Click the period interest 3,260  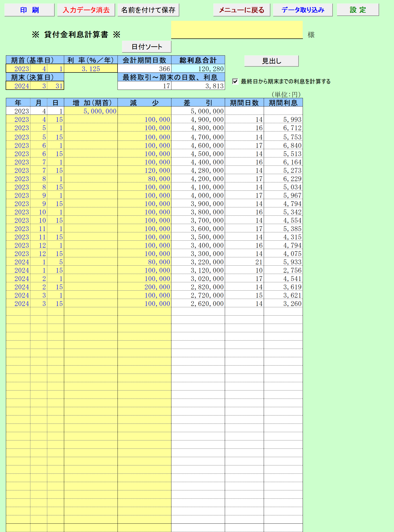pyautogui.click(x=283, y=304)
